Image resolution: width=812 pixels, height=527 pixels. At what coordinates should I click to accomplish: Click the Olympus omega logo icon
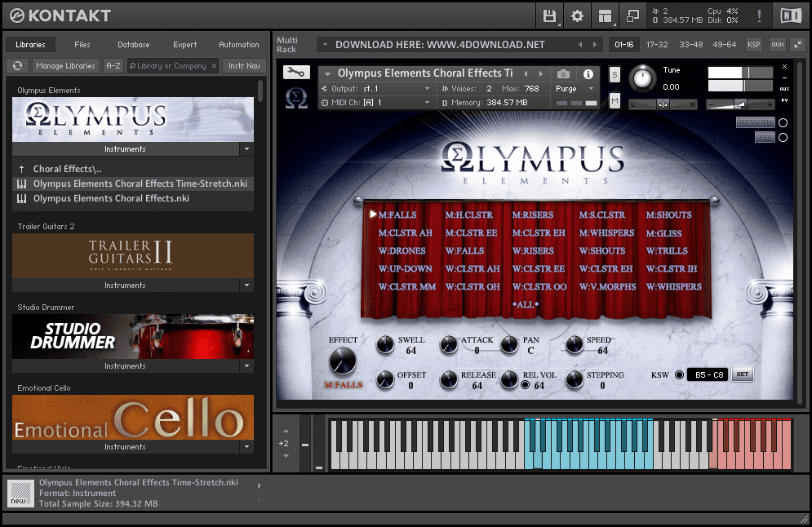click(296, 98)
